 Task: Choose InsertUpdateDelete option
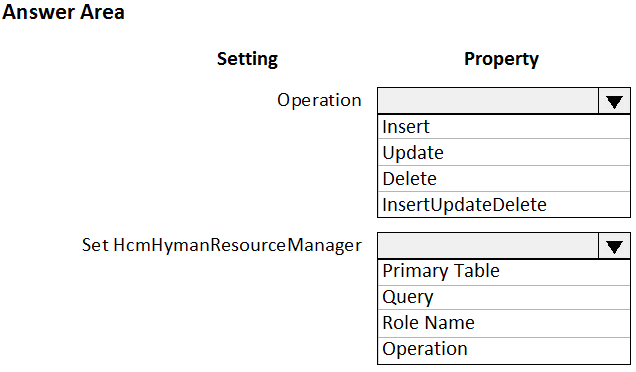click(504, 204)
